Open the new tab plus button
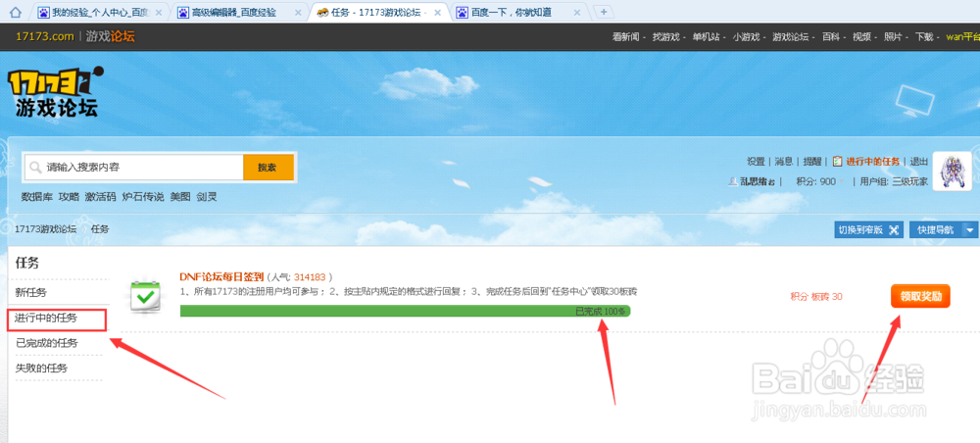This screenshot has height=443, width=980. pos(603,12)
